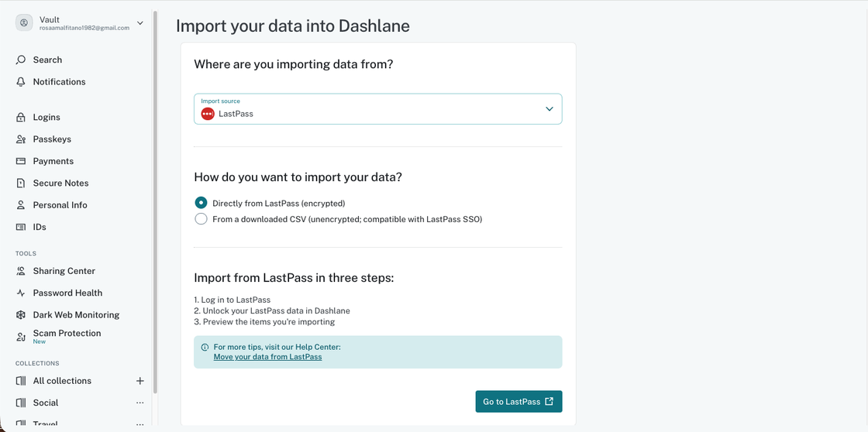Click the external link icon on button
Screen dimensions: 868x432
click(549, 402)
